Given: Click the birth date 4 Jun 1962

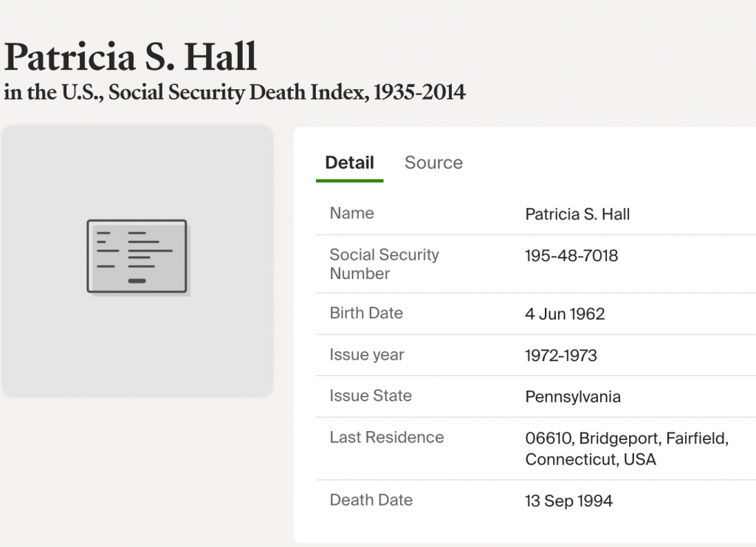Looking at the screenshot, I should [565, 314].
